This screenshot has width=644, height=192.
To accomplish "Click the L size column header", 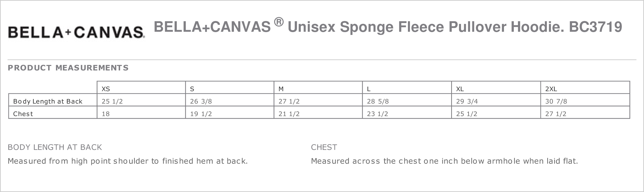I will (x=407, y=87).
